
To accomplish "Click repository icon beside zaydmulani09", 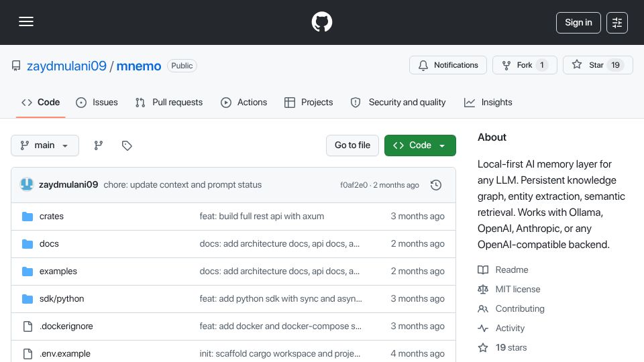I will pos(16,66).
